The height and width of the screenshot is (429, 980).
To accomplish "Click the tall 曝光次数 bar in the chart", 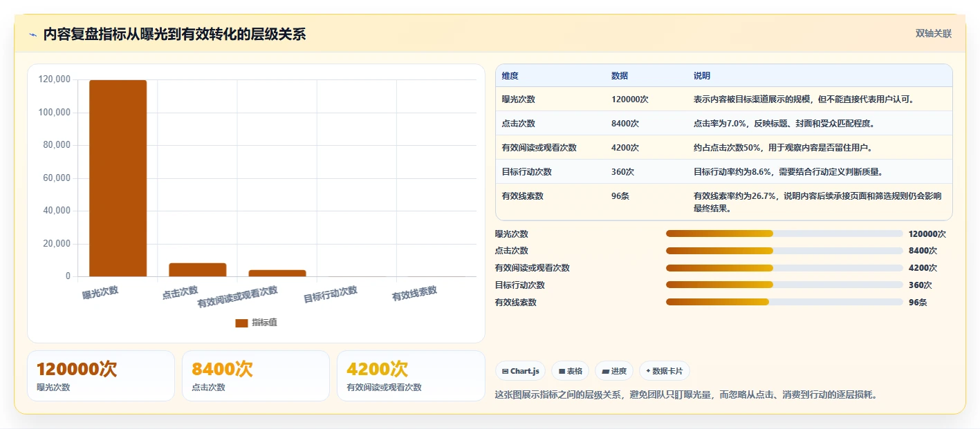I will (x=118, y=178).
